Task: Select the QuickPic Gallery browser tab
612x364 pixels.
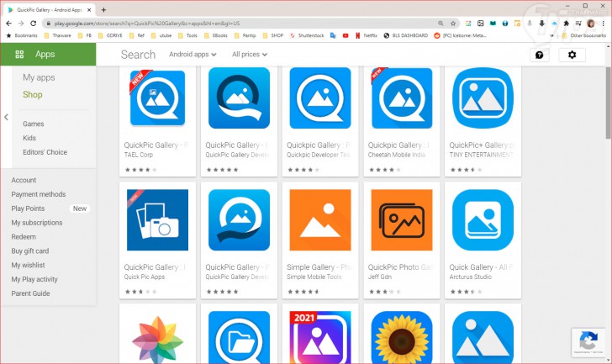Action: [x=50, y=10]
